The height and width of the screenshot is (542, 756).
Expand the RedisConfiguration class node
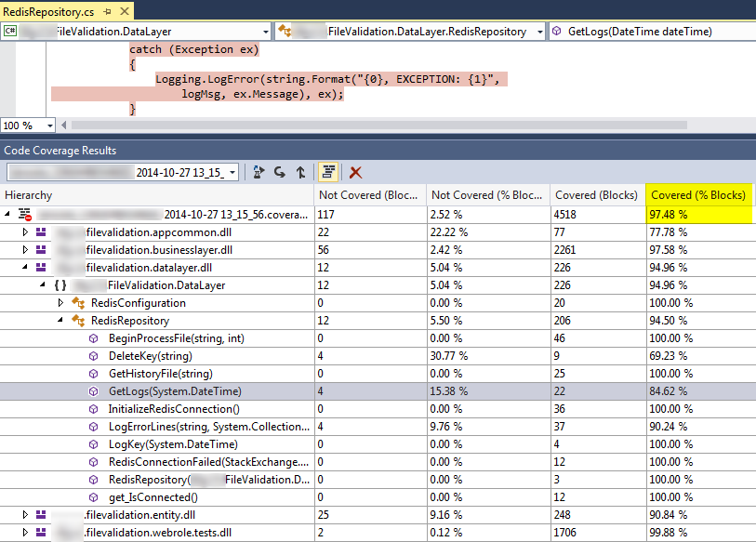click(60, 303)
